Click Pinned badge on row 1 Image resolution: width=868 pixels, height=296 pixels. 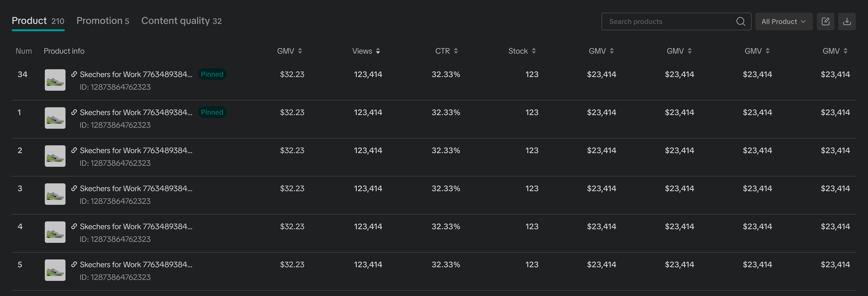212,112
